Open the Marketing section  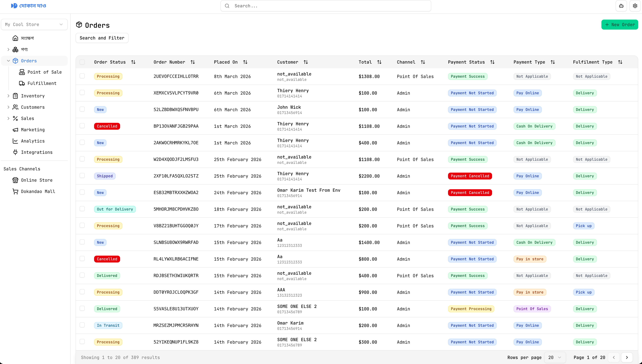click(x=33, y=130)
